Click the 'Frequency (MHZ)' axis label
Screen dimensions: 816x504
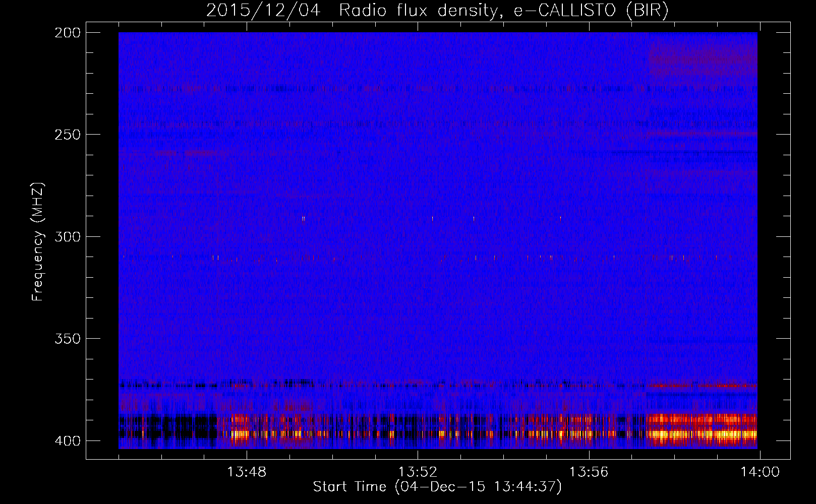[38, 242]
